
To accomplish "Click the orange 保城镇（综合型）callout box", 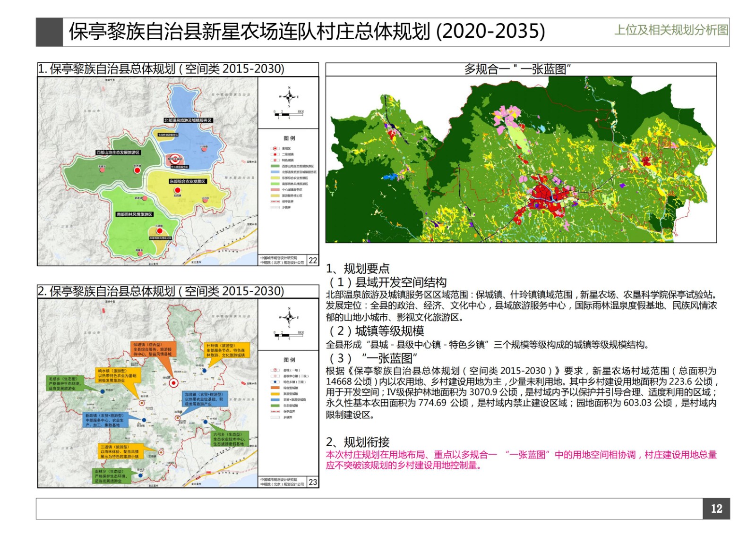I will pyautogui.click(x=153, y=349).
